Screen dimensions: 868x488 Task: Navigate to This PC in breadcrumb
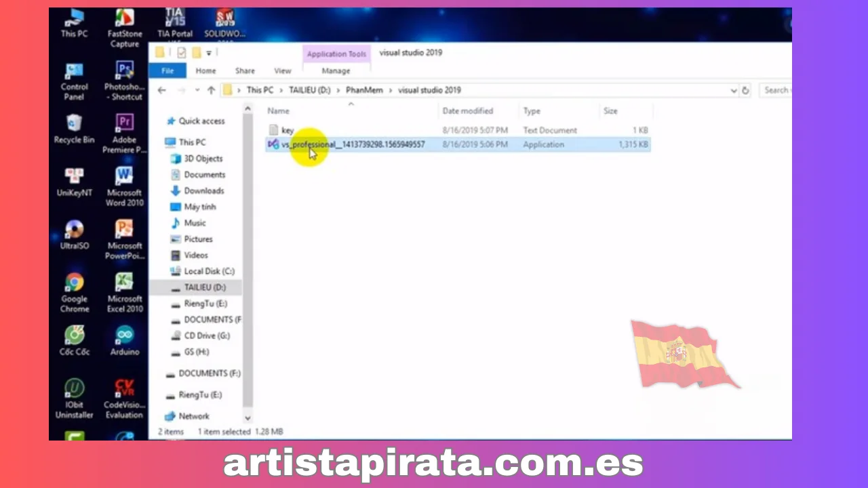point(260,90)
